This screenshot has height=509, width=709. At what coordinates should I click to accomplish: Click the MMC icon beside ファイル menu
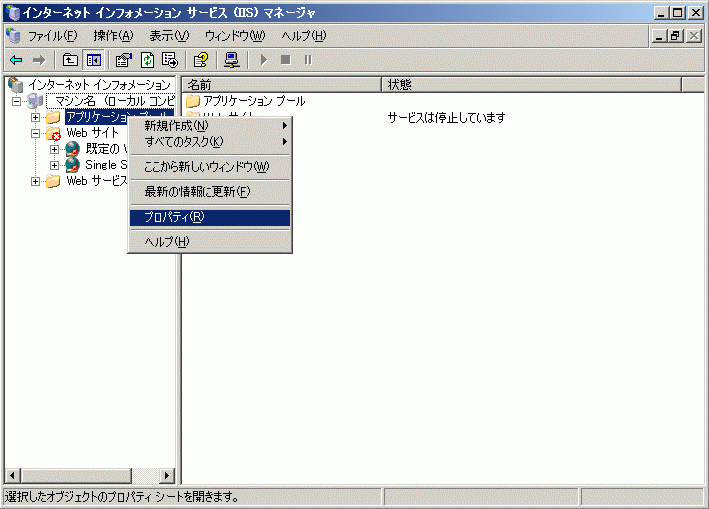coord(14,36)
